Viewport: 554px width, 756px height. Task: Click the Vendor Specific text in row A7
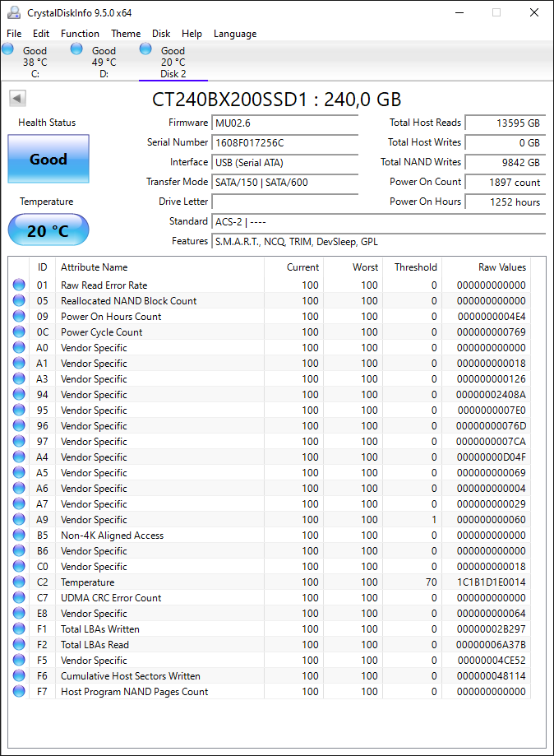coord(94,503)
